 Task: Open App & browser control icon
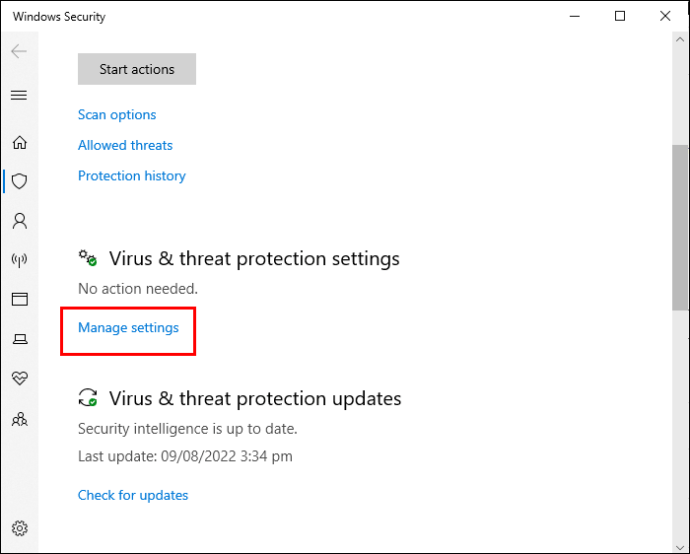pos(19,299)
